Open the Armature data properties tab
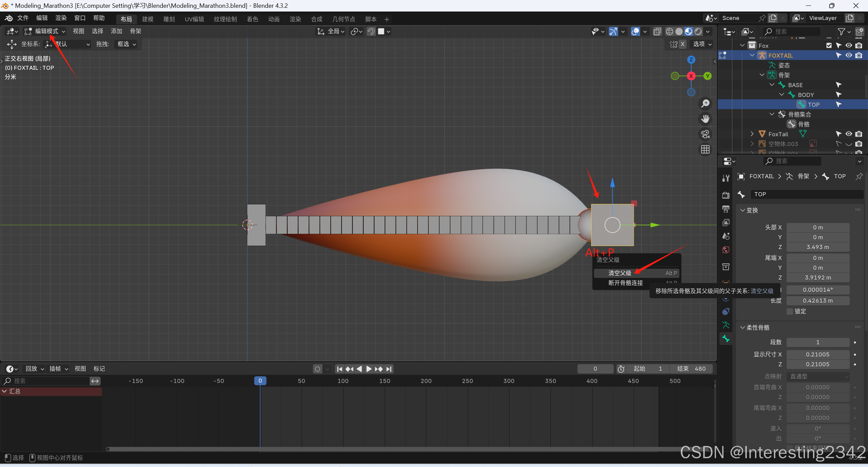The height and width of the screenshot is (467, 868). pyautogui.click(x=726, y=325)
